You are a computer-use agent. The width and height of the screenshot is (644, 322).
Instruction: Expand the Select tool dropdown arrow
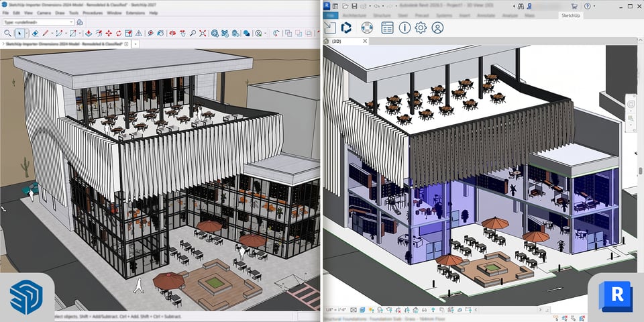(26, 34)
